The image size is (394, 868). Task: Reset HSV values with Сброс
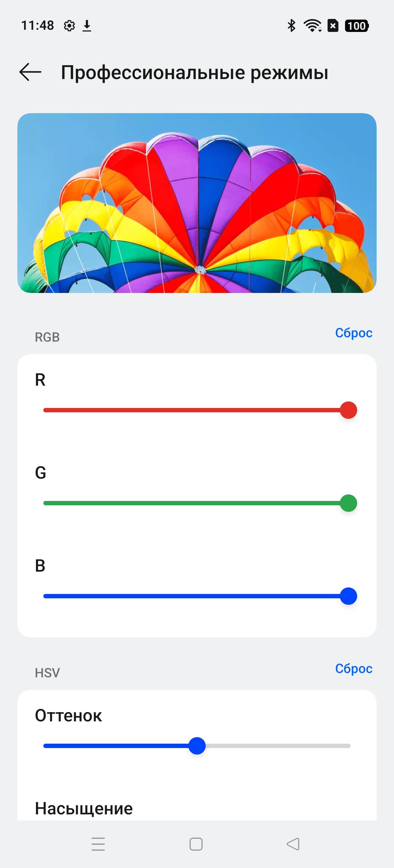pos(354,669)
